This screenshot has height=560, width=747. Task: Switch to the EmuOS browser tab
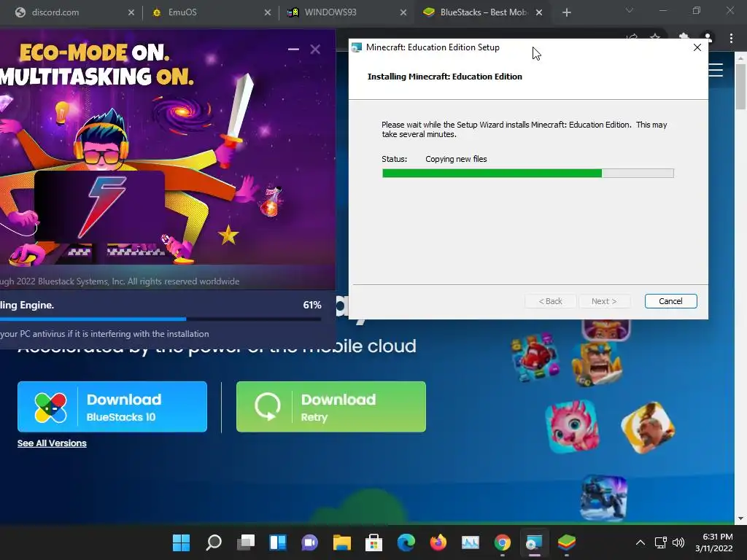pyautogui.click(x=209, y=12)
